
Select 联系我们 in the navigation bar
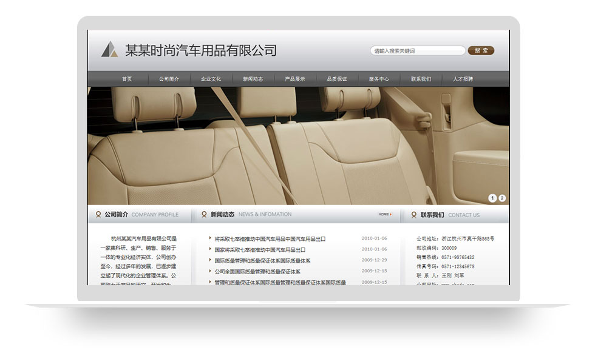coord(421,79)
